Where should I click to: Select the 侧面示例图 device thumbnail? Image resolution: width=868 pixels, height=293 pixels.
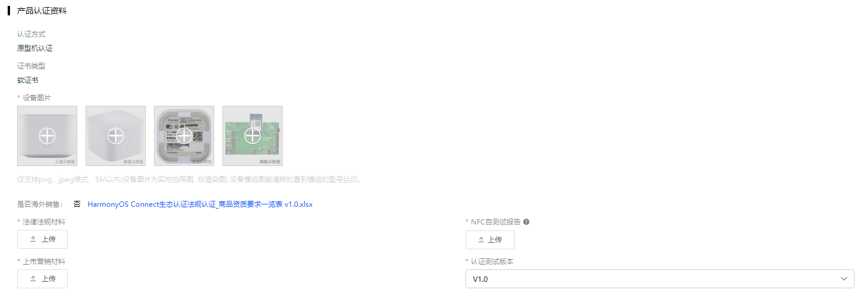(x=116, y=136)
